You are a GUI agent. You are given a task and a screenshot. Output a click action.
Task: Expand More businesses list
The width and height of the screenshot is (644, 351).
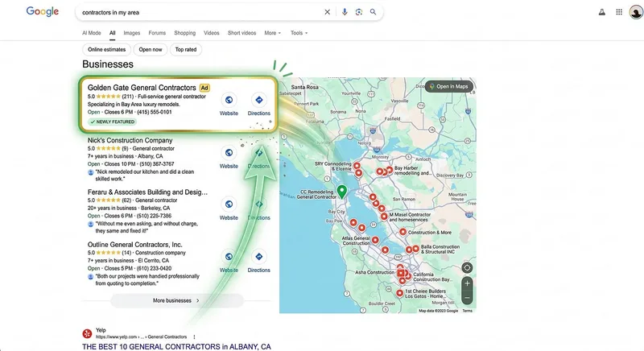point(177,300)
